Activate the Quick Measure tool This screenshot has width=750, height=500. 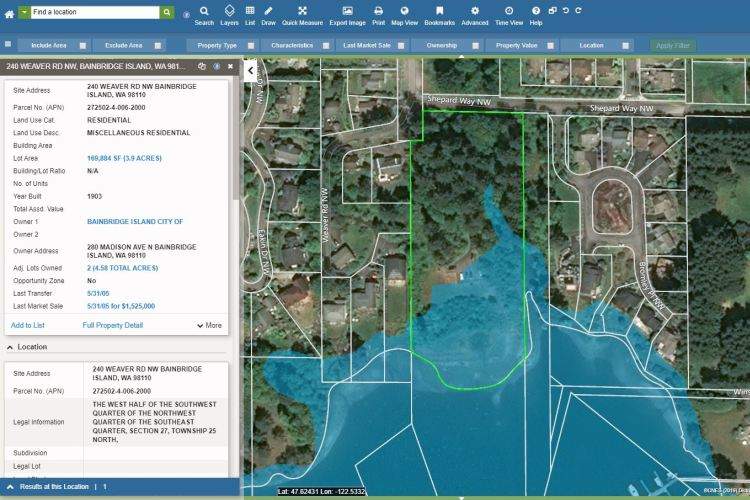302,15
